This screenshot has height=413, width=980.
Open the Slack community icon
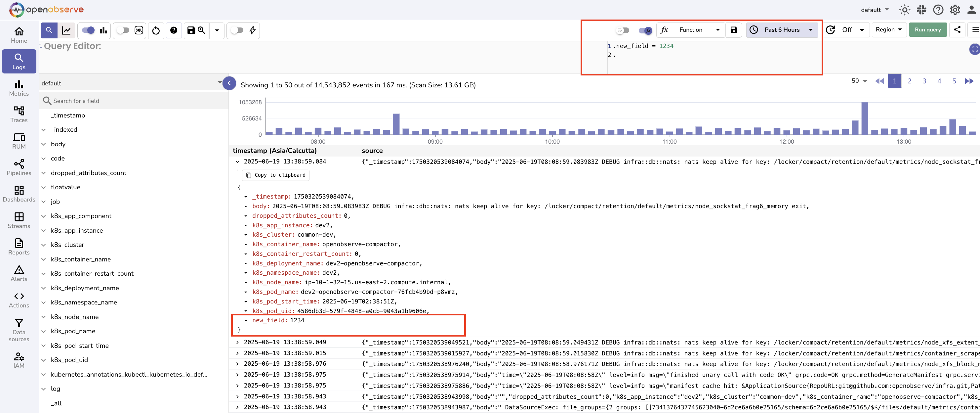pyautogui.click(x=921, y=10)
